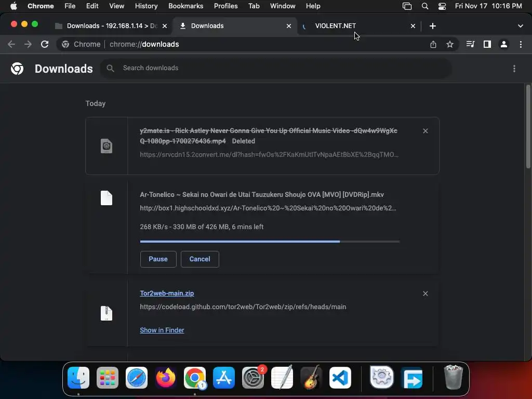
Task: Open System Settings with badge in Dock
Action: [x=253, y=377]
